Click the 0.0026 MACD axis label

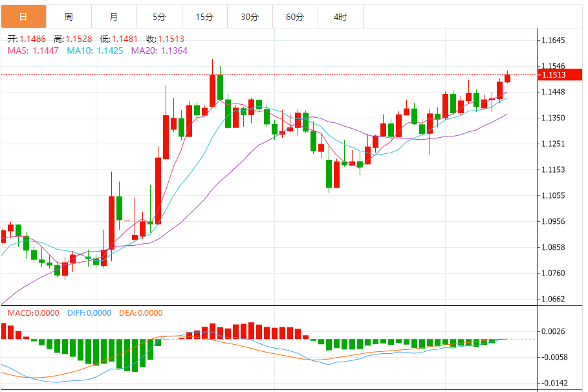(x=553, y=331)
